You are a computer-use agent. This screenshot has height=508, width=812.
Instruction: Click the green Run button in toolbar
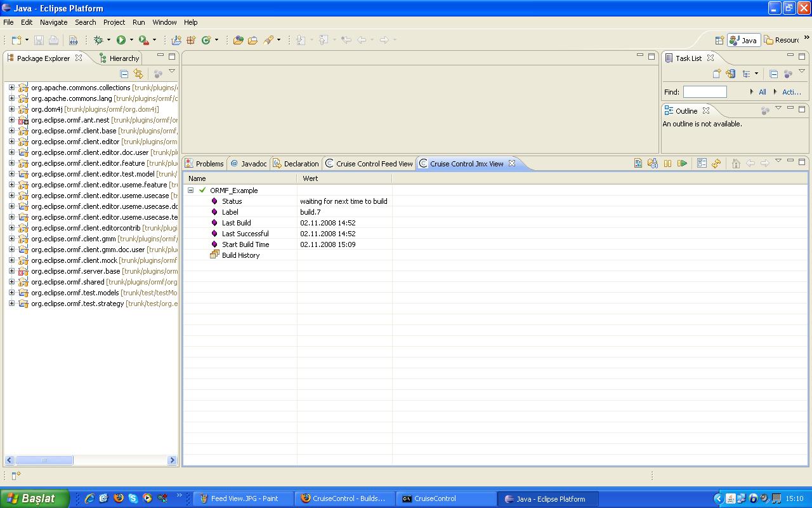tap(121, 40)
